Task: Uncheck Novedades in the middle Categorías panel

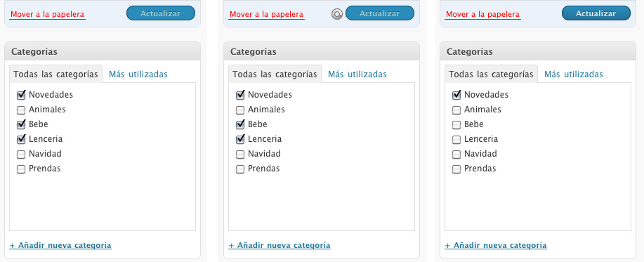Action: [x=240, y=96]
